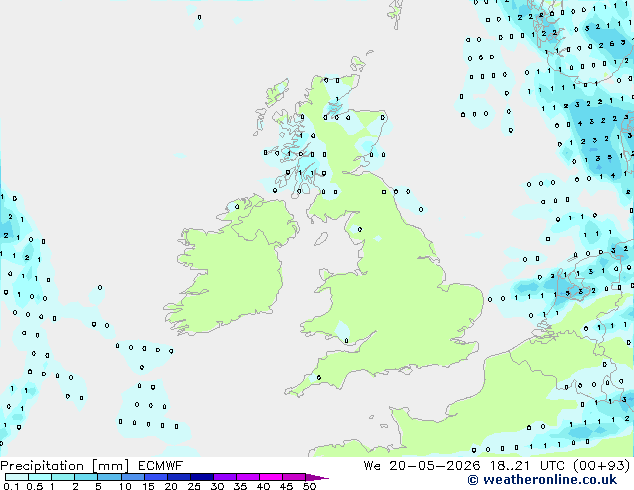Click the "We" weekday abbreviation

coord(372,466)
